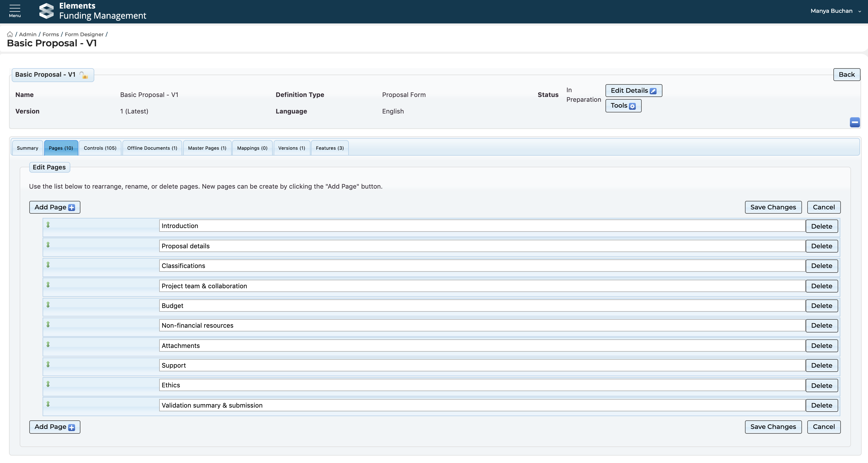Select the Features (3) tab
The image size is (868, 463).
click(330, 148)
